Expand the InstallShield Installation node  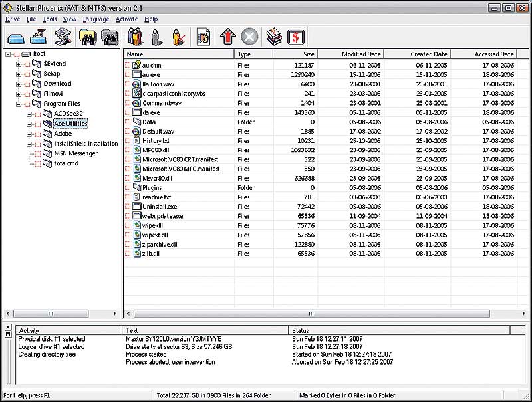(29, 144)
